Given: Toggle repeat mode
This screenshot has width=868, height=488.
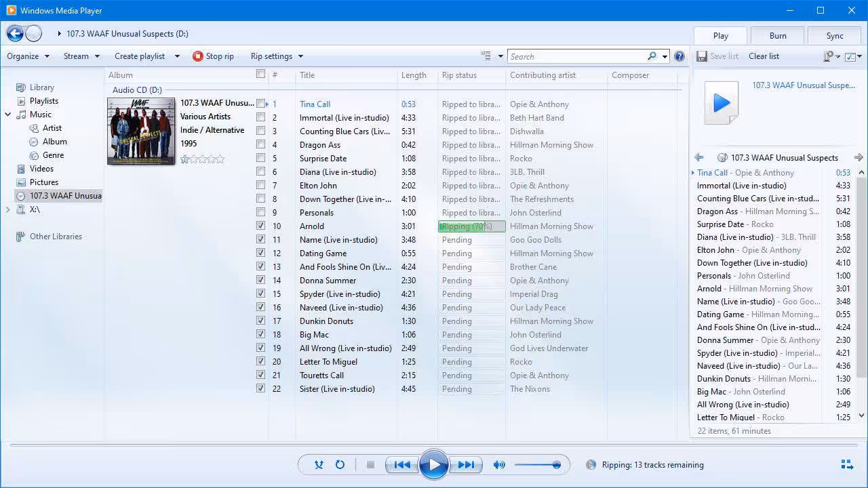Looking at the screenshot, I should pyautogui.click(x=340, y=465).
